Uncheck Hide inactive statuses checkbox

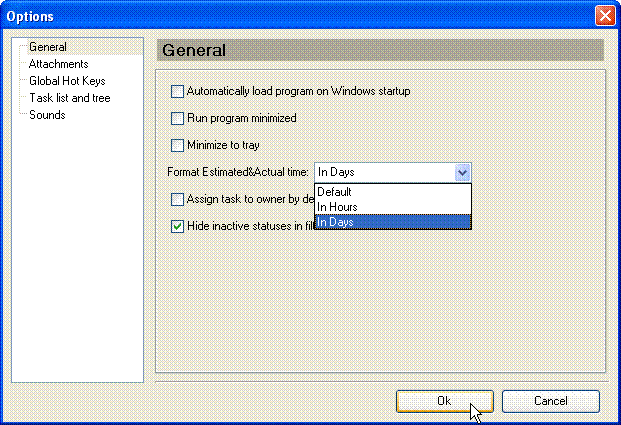tap(178, 226)
